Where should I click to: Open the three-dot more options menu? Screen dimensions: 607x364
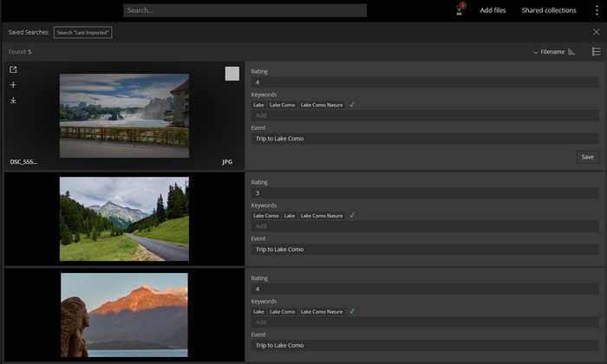click(x=596, y=10)
